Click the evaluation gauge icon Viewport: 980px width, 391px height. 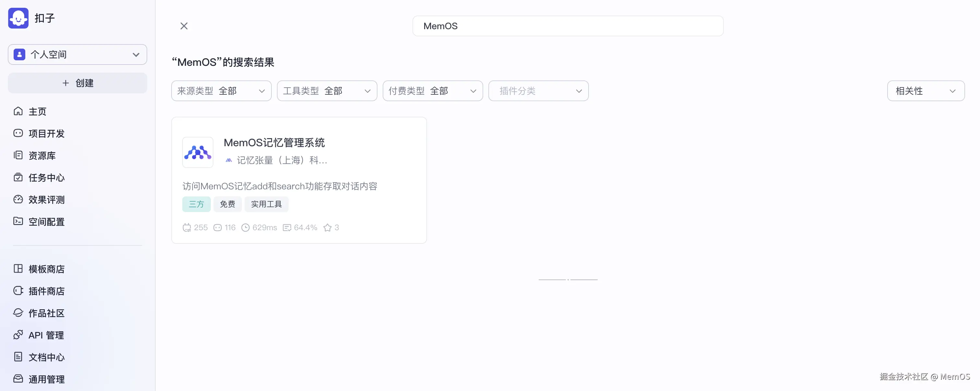coord(18,199)
